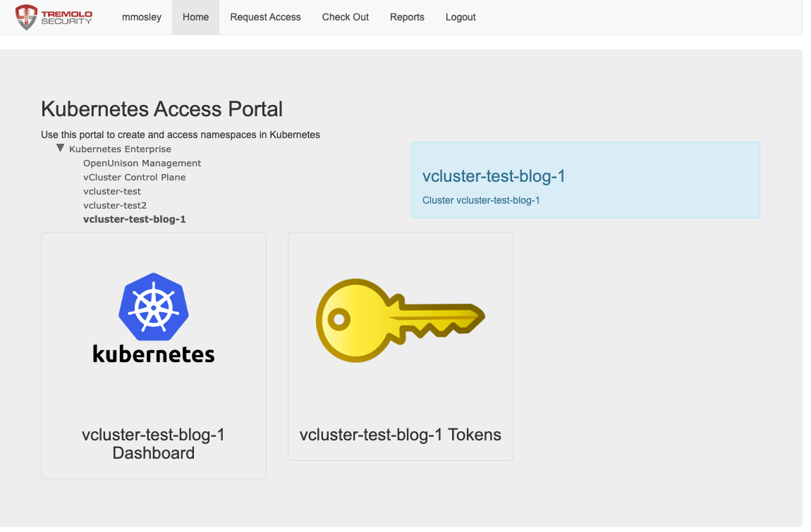811x532 pixels.
Task: Click the 'Cluster vcluster-test-blog-1' description text
Action: click(x=481, y=200)
